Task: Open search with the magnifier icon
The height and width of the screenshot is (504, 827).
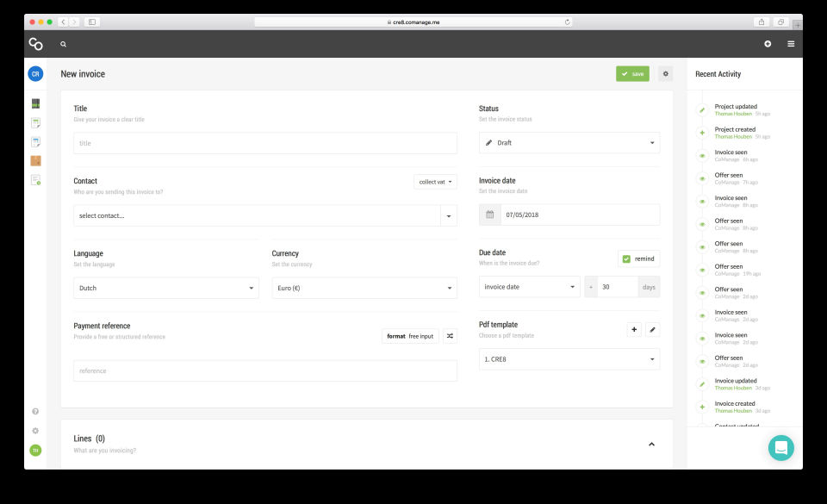Action: click(x=63, y=44)
